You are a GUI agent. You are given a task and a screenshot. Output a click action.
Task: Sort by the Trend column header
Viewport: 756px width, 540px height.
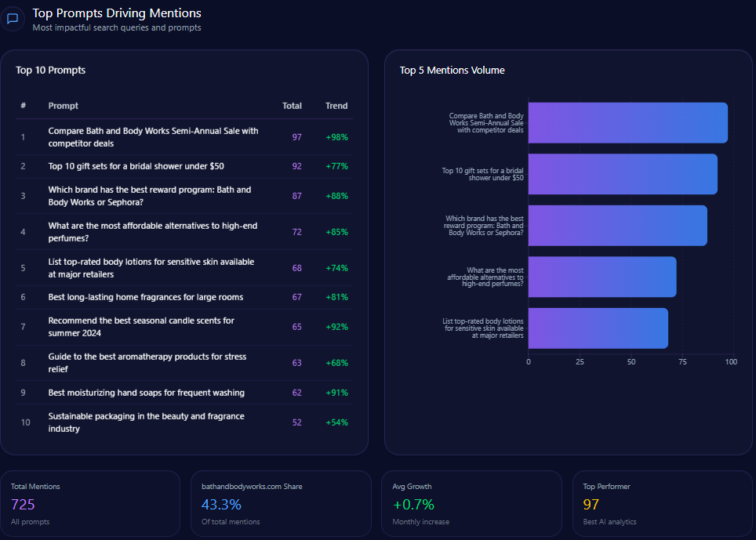(336, 106)
